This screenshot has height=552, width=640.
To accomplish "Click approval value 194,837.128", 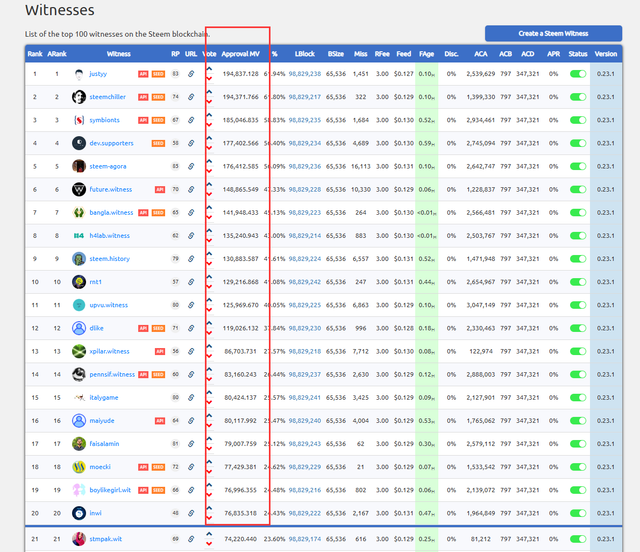I will pyautogui.click(x=240, y=74).
